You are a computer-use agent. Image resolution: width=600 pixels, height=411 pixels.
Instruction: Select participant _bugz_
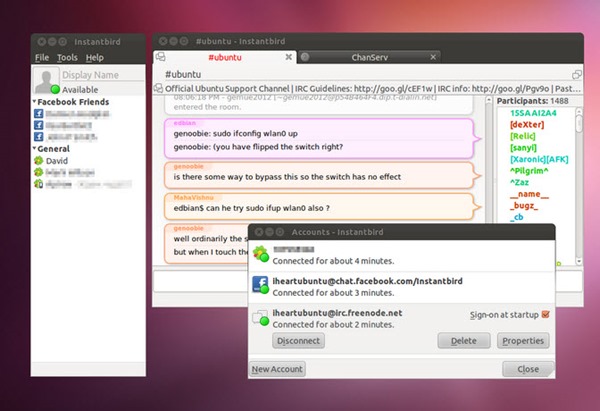tap(524, 206)
